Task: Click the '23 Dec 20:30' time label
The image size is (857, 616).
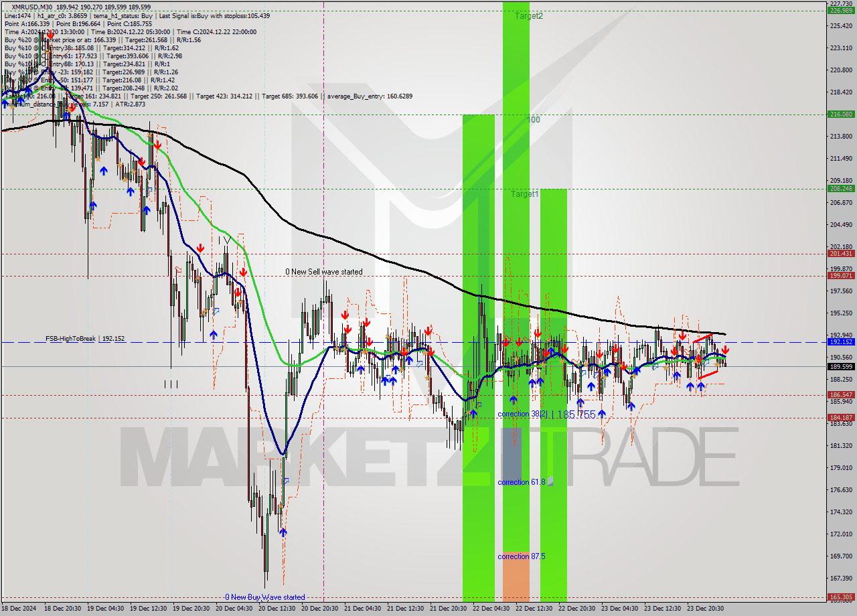Action: (706, 609)
